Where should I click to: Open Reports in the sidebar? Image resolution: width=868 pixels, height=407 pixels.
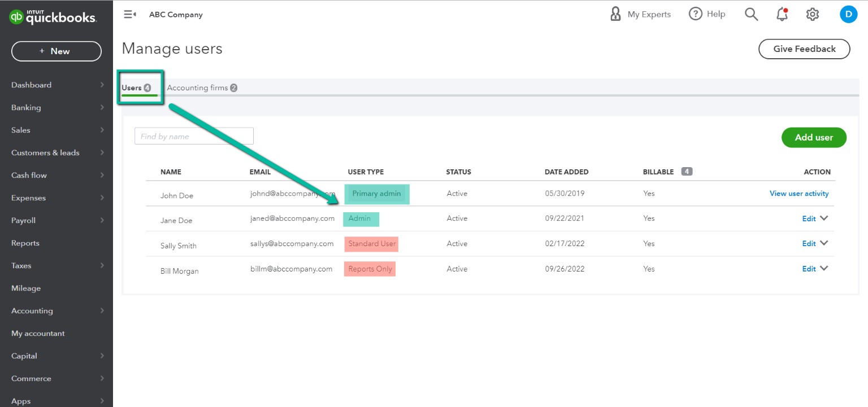25,243
